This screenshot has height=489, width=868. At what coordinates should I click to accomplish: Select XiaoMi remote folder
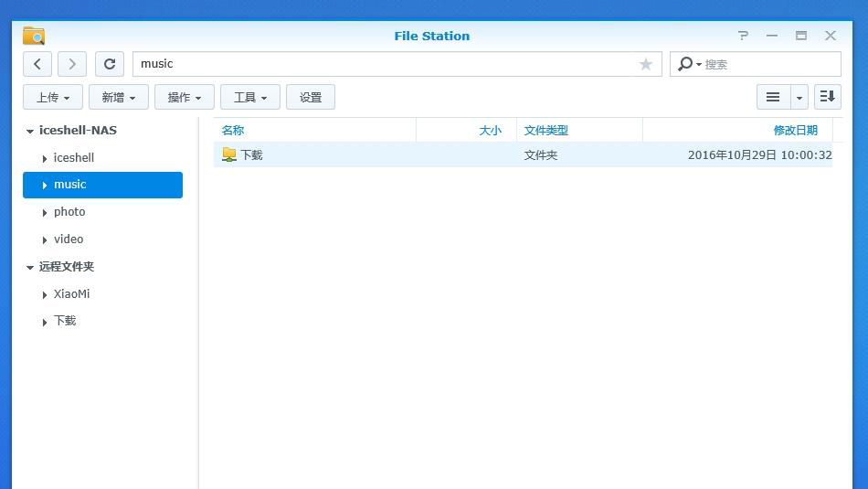click(71, 293)
